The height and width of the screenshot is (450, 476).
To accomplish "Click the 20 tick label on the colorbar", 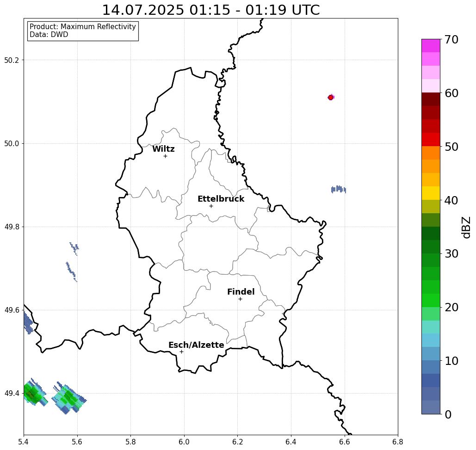I will 451,308.
